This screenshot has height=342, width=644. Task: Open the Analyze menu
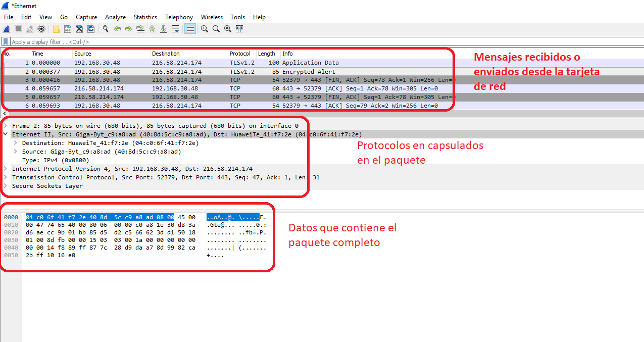point(115,17)
